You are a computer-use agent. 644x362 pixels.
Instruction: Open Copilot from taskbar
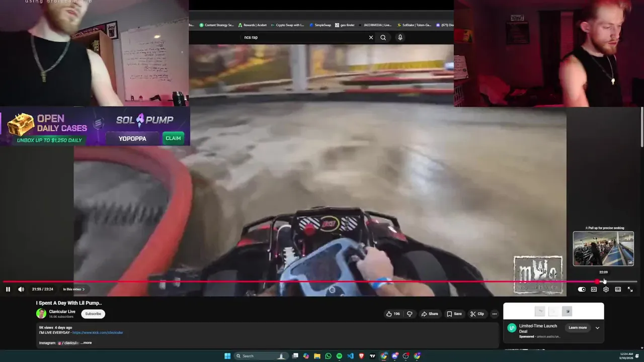pyautogui.click(x=306, y=356)
